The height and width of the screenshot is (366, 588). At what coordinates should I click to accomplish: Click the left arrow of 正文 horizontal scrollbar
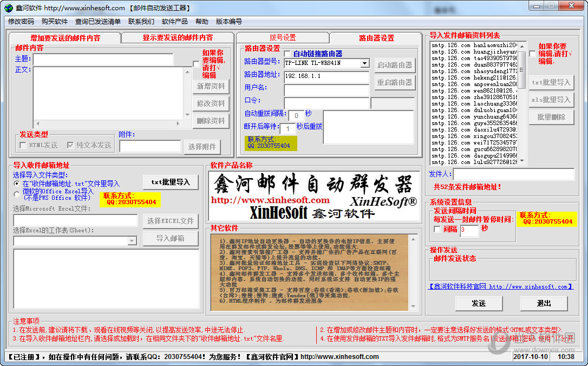(37, 123)
